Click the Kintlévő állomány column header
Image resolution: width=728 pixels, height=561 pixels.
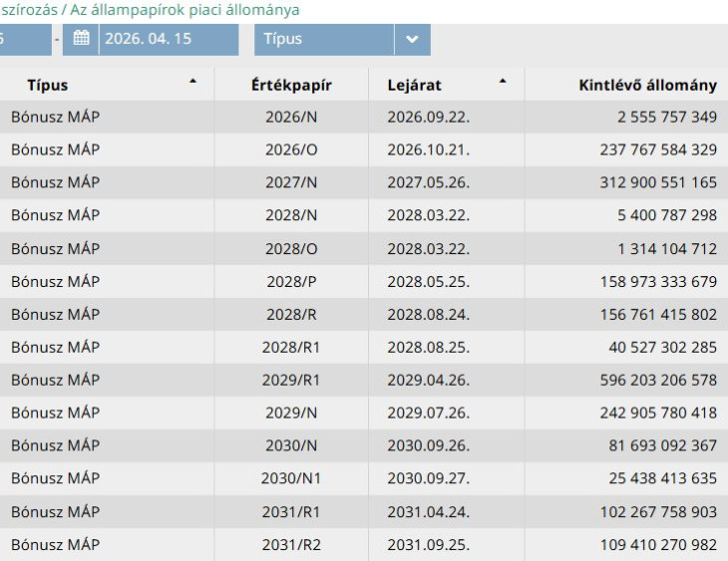647,86
